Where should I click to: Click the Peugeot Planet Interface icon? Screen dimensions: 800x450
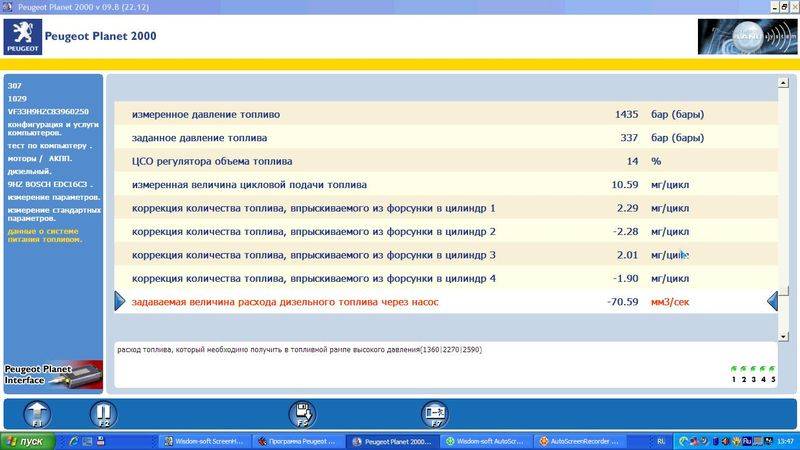(52, 375)
